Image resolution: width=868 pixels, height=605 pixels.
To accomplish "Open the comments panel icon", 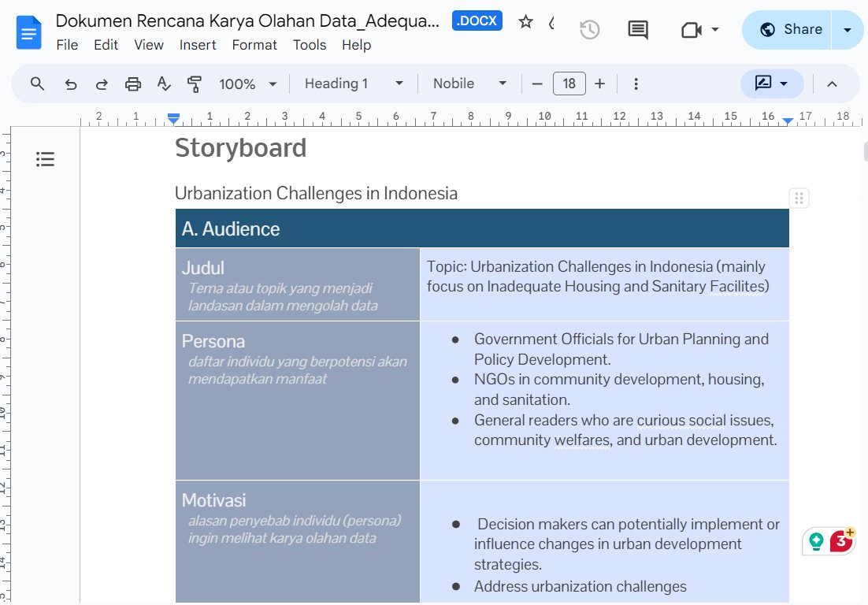I will [638, 29].
